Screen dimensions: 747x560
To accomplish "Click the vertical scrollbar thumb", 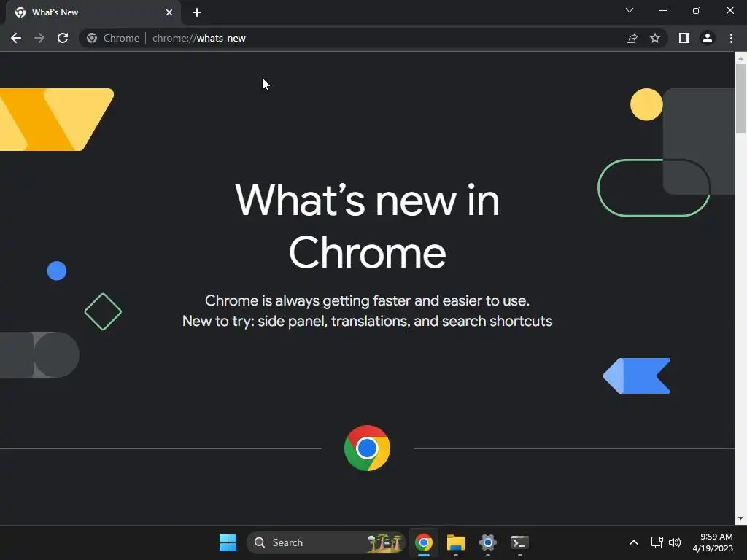I will [740, 98].
